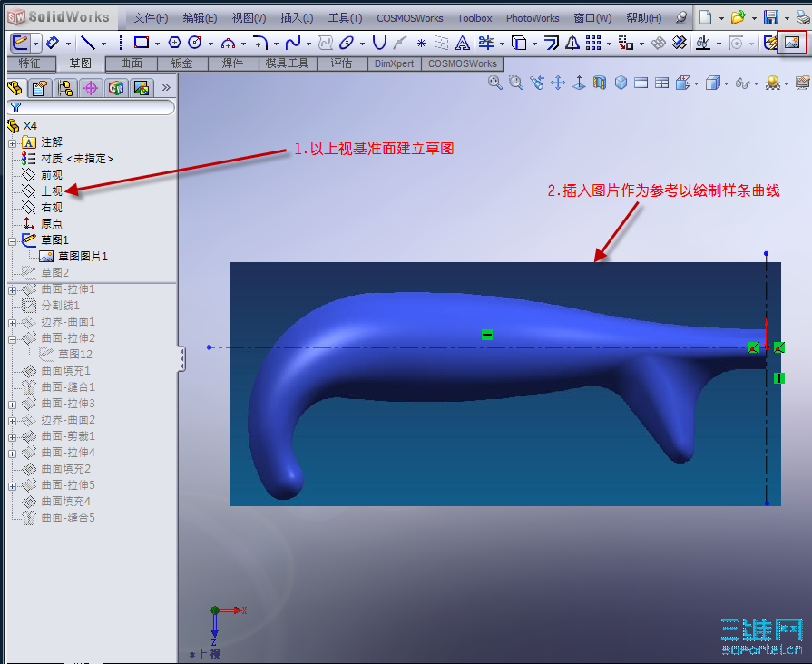Click the Previous View icon
The image size is (812, 664).
point(537,83)
